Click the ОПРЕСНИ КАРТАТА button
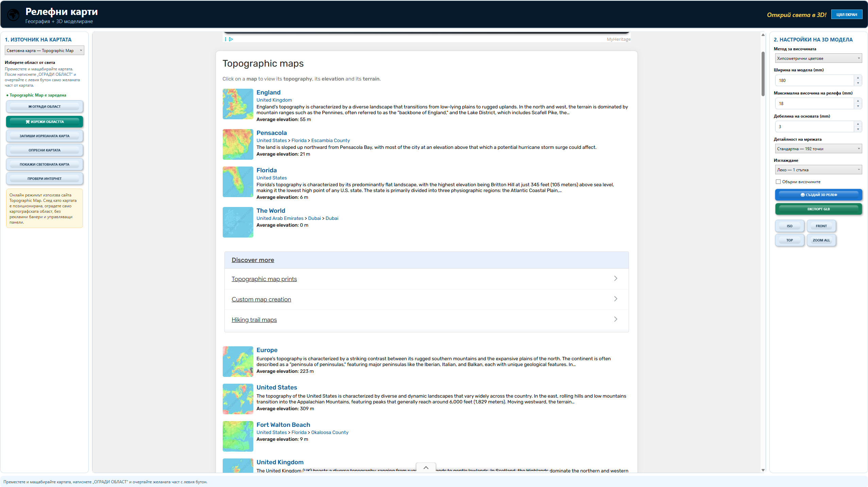Image resolution: width=868 pixels, height=487 pixels. 45,150
